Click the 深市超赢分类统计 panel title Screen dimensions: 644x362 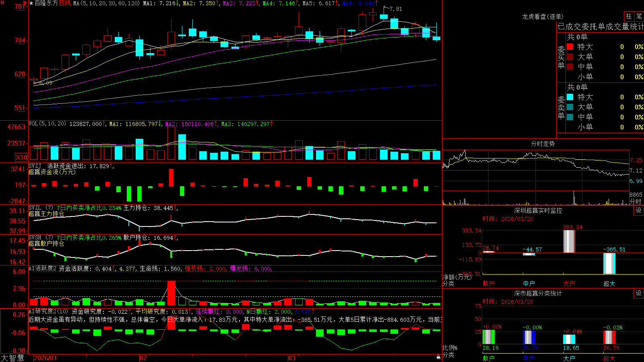pos(538,293)
